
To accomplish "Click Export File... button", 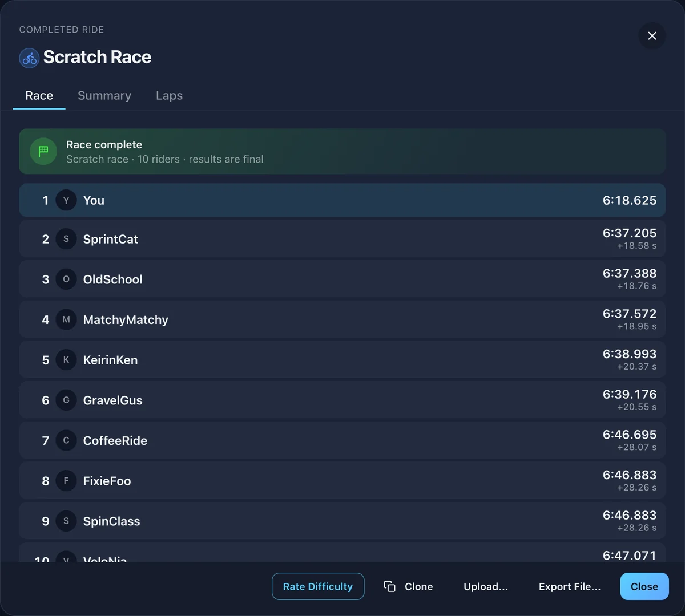I will tap(570, 586).
